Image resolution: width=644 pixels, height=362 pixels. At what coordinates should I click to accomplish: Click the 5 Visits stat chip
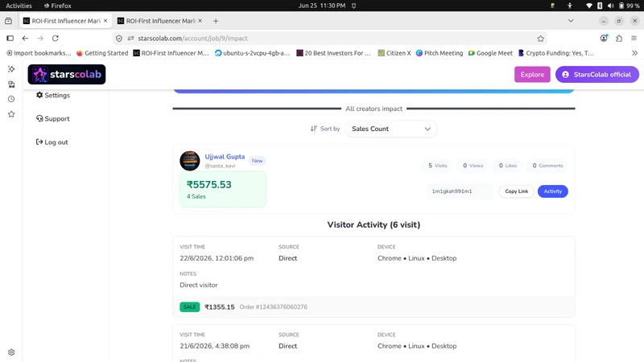[438, 166]
